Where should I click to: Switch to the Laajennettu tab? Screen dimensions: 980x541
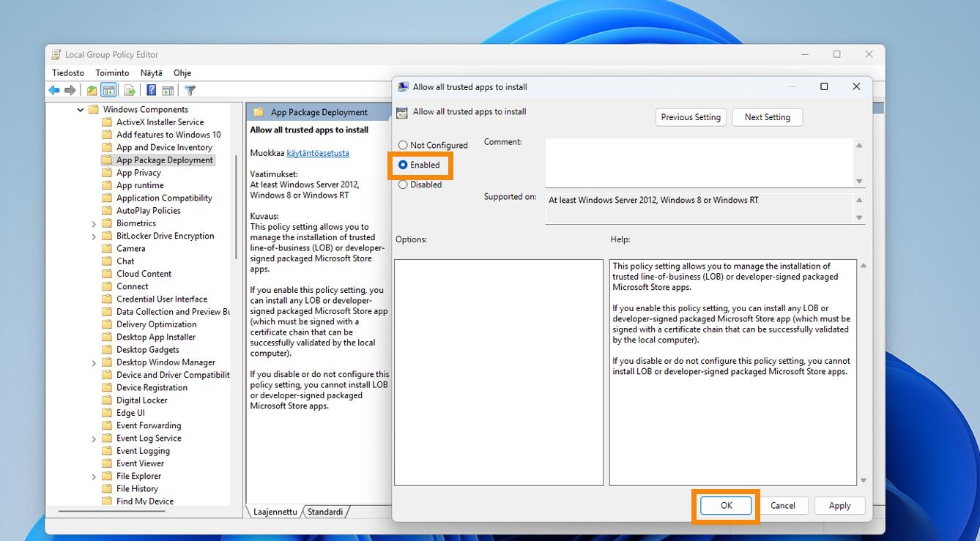(x=275, y=512)
